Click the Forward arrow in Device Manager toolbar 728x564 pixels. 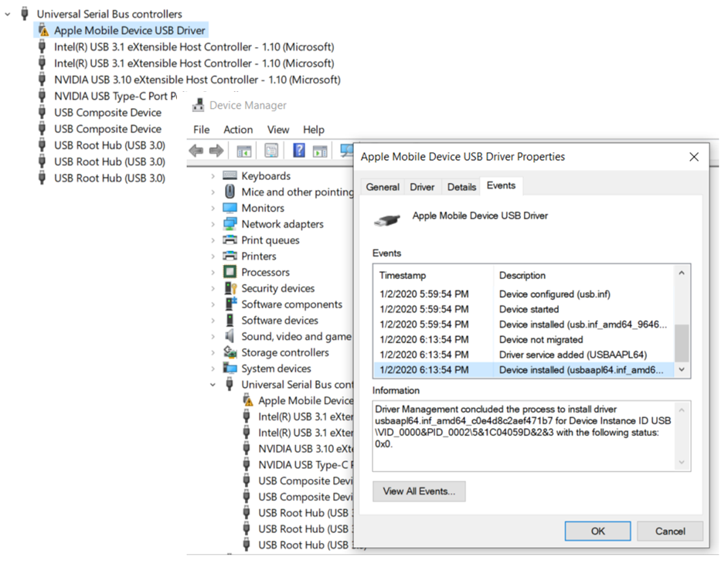pyautogui.click(x=216, y=151)
